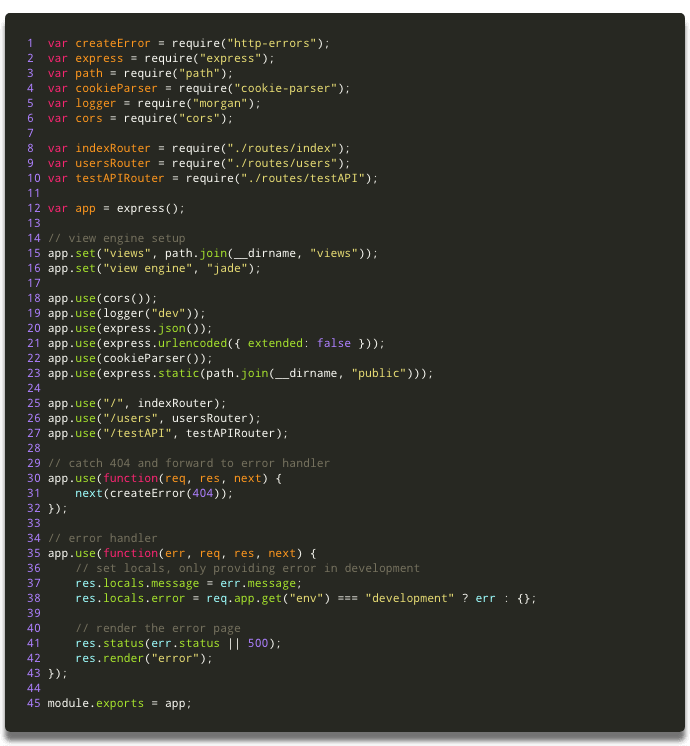Screen dimensions: 690x746
Task: Click the "http-errors" string on line 1
Action: point(274,43)
